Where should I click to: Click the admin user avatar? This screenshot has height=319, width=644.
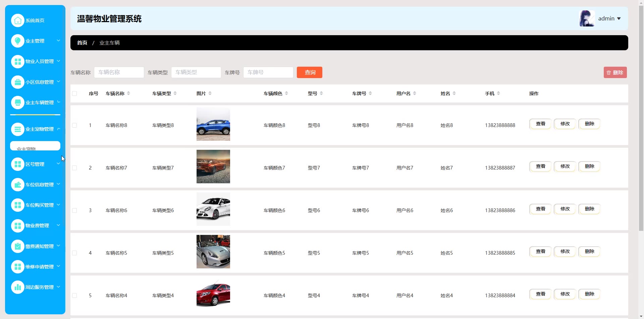(x=587, y=18)
